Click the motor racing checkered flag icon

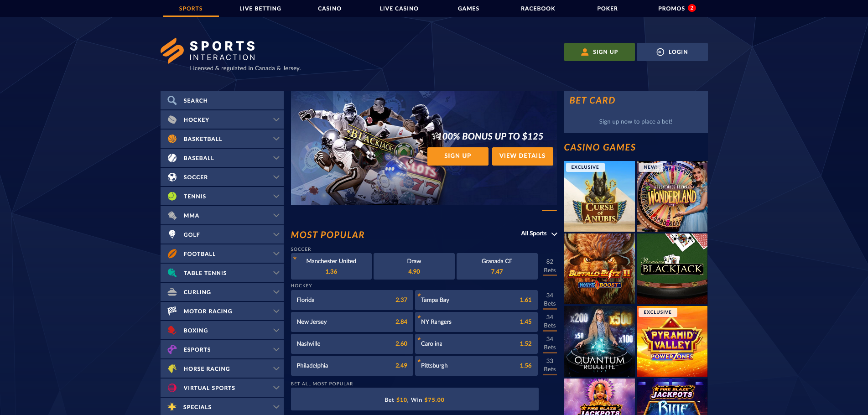point(172,311)
